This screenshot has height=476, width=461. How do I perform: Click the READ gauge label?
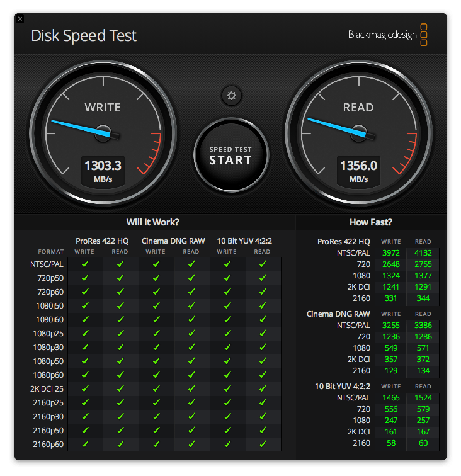click(x=358, y=108)
